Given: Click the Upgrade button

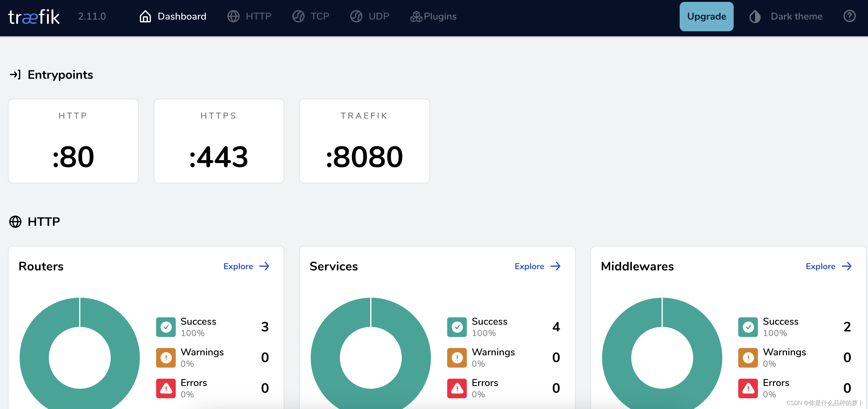Looking at the screenshot, I should (x=707, y=16).
